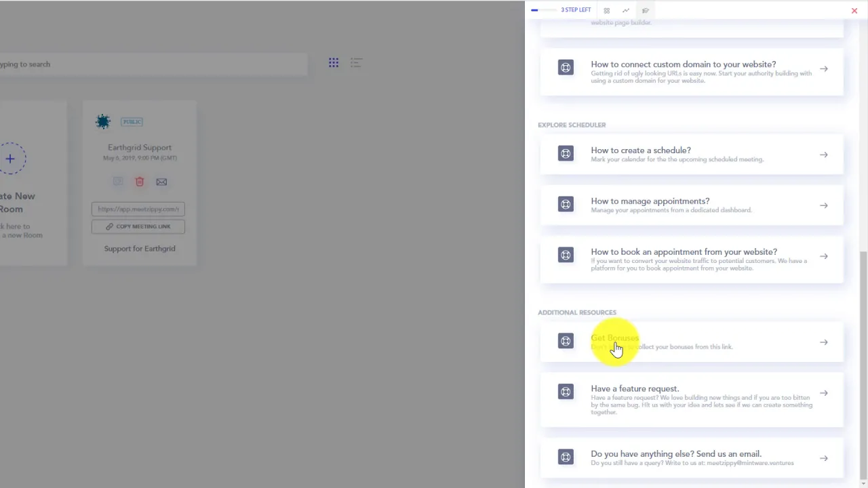Click lifebuoy icon for manage appointments
868x488 pixels.
tap(566, 204)
